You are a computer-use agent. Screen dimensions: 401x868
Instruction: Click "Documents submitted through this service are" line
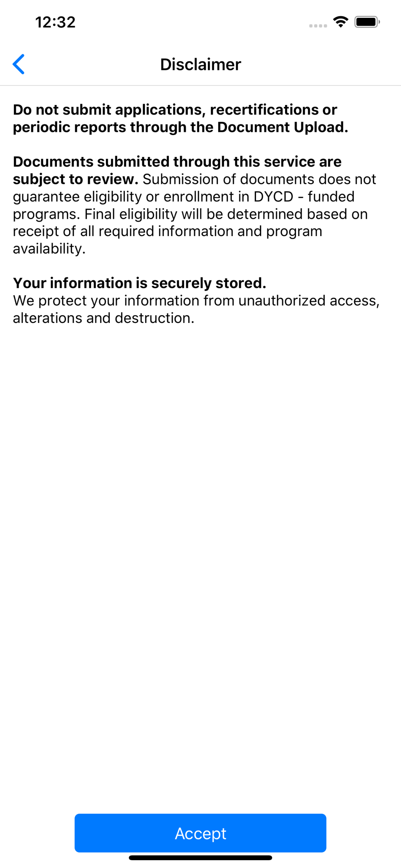tap(177, 161)
